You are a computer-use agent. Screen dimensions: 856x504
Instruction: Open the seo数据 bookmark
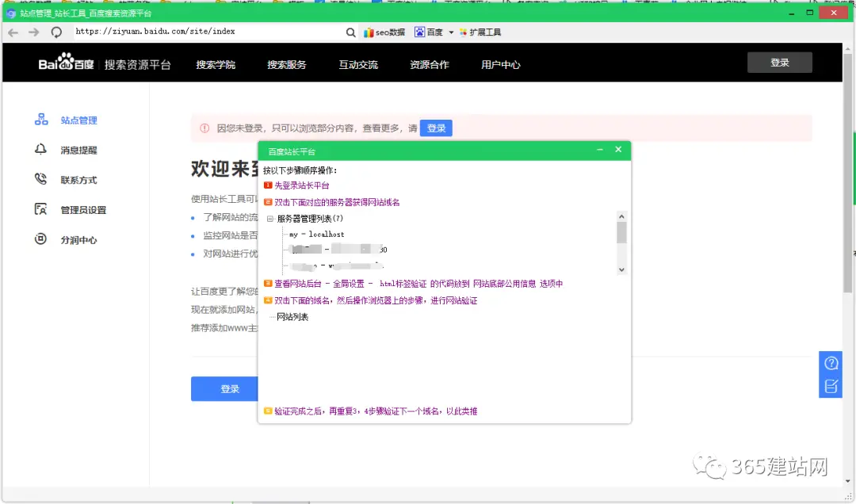click(384, 32)
